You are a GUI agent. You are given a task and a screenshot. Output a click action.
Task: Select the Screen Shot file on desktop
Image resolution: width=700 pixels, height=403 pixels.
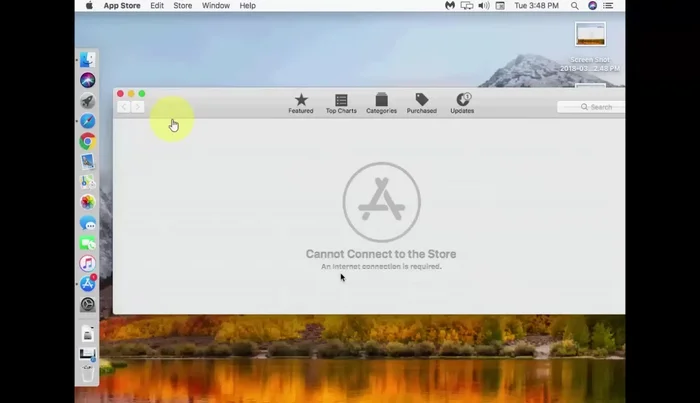pos(590,47)
